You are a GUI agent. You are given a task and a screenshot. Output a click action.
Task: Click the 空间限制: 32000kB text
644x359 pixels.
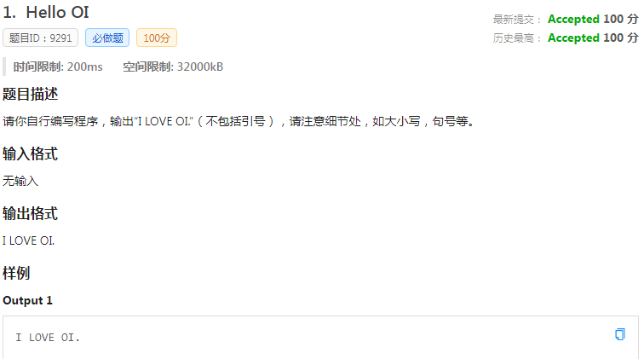click(x=173, y=67)
